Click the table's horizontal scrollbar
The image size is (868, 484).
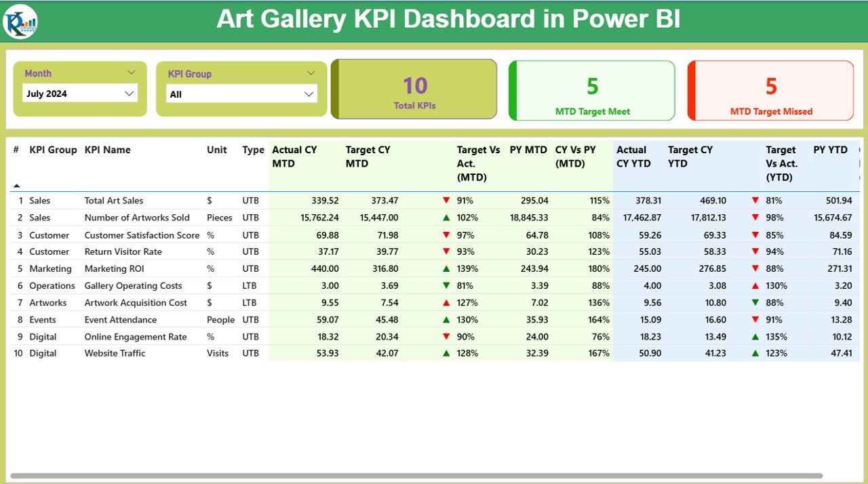click(416, 476)
